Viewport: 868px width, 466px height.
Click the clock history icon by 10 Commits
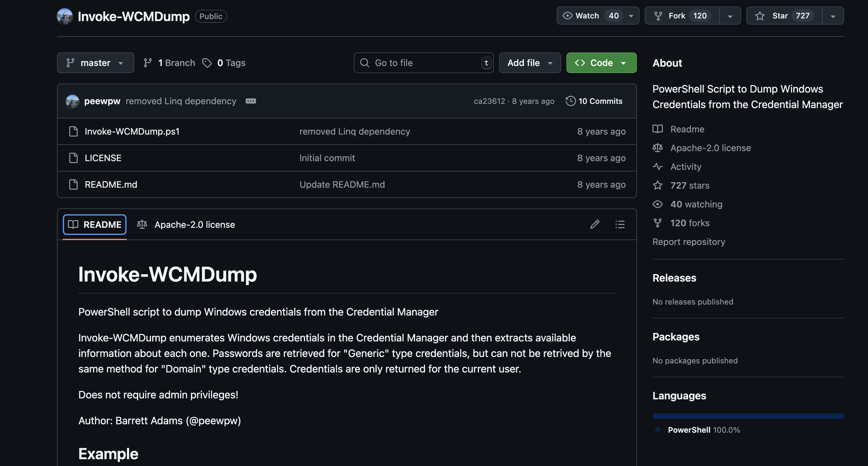point(571,101)
